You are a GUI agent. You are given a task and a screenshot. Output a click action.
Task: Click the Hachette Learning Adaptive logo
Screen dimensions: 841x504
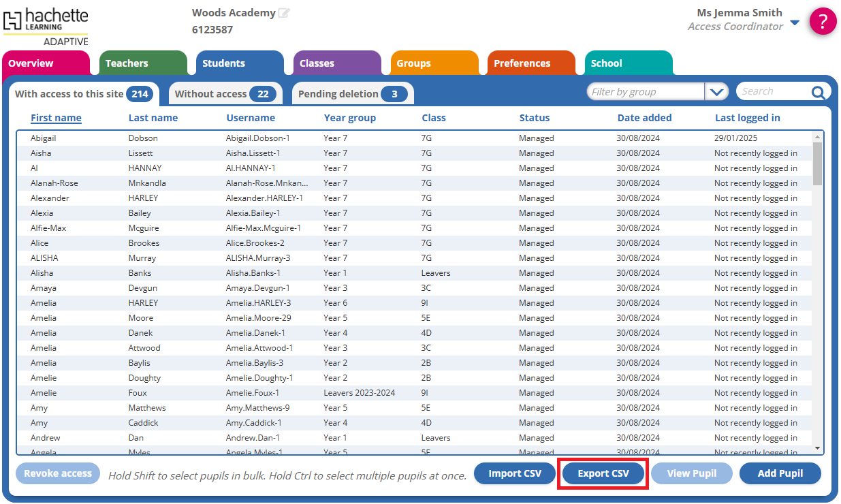[x=46, y=25]
